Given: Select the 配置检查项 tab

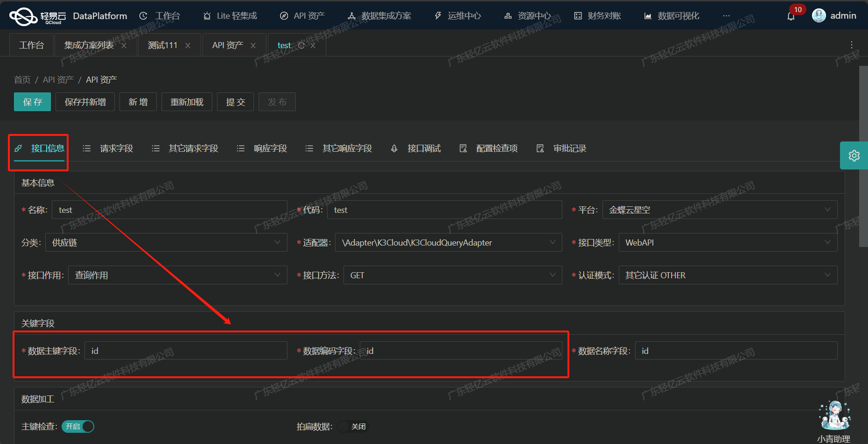Looking at the screenshot, I should tap(489, 148).
